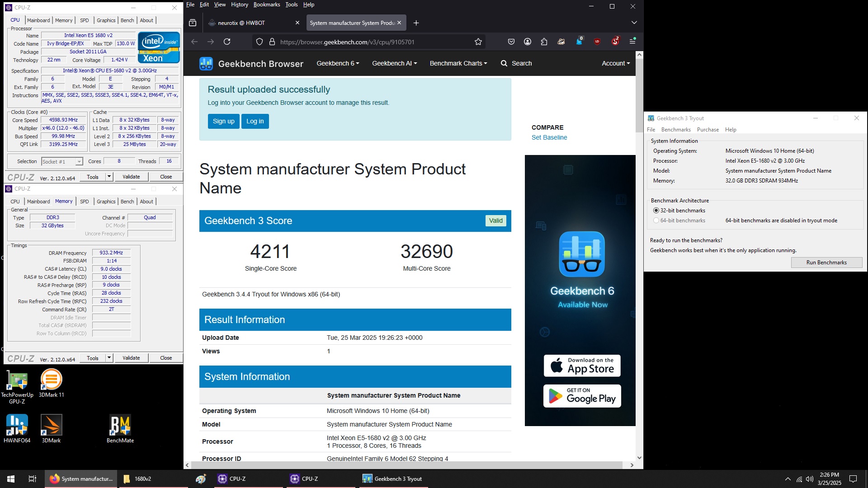
Task: Go back using Firefox back arrow
Action: click(194, 42)
